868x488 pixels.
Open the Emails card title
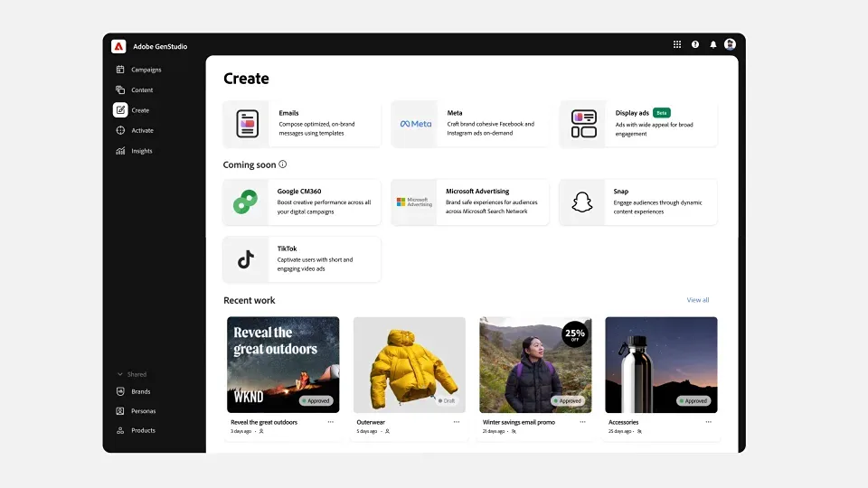point(288,113)
